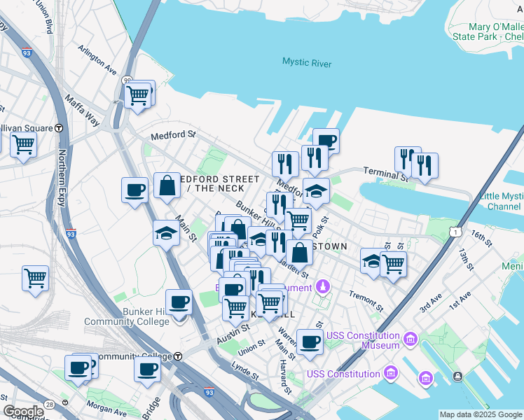Open the right restaurant marker on Terminal St
This screenshot has height=420, width=524.
pos(425,167)
